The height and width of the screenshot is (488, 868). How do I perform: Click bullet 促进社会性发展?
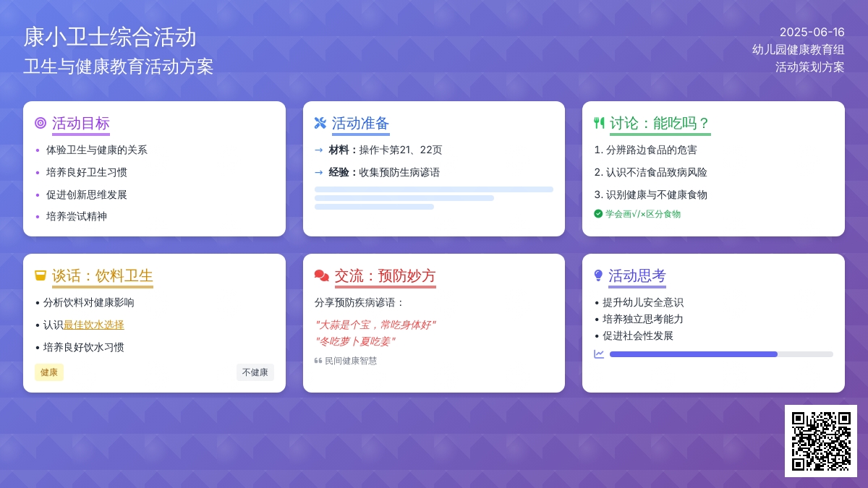pyautogui.click(x=638, y=335)
